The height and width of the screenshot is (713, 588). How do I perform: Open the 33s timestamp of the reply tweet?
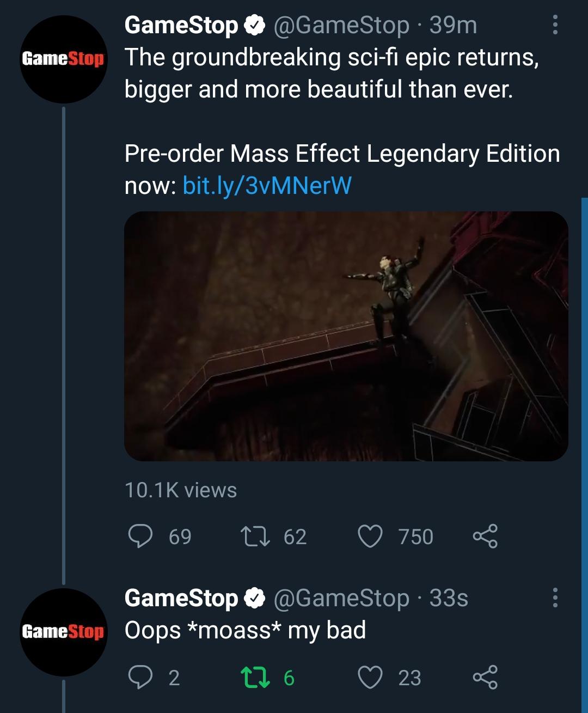(x=449, y=598)
